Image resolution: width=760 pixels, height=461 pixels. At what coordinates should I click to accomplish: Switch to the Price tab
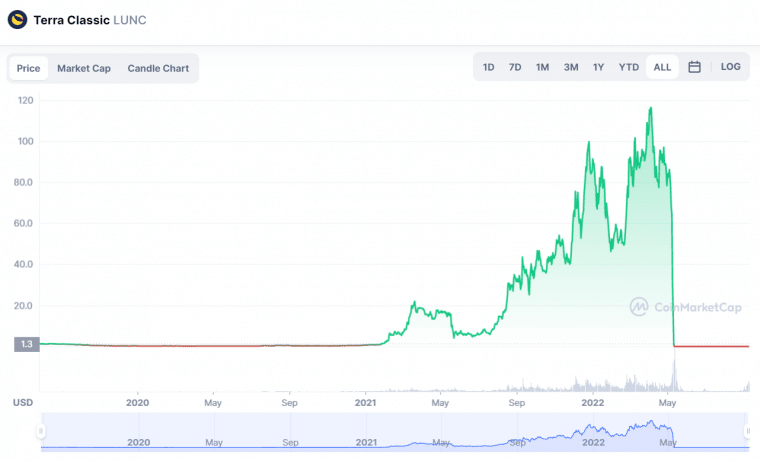[28, 68]
